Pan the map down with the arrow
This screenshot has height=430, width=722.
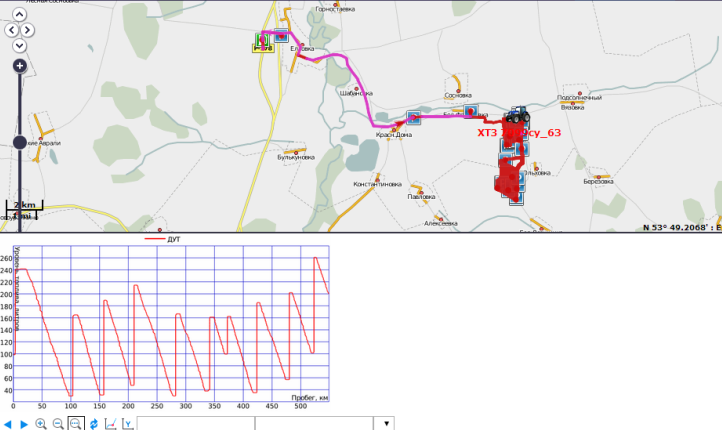[x=19, y=45]
